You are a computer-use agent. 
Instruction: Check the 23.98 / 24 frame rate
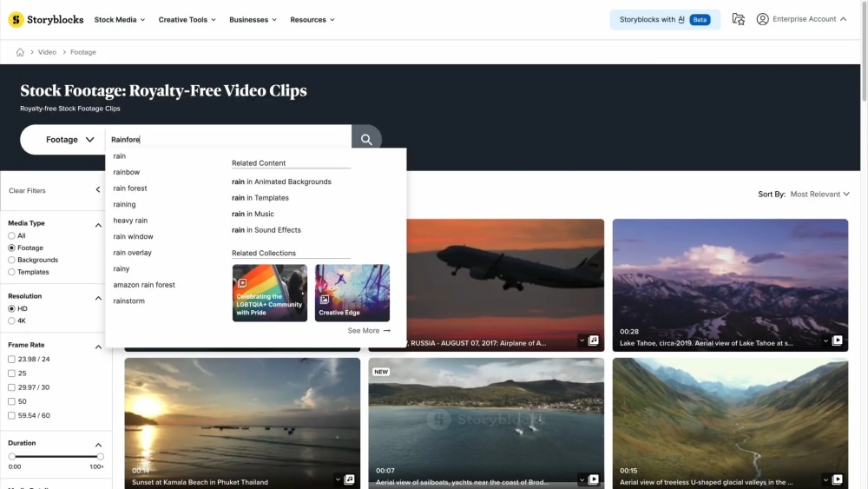tap(11, 360)
